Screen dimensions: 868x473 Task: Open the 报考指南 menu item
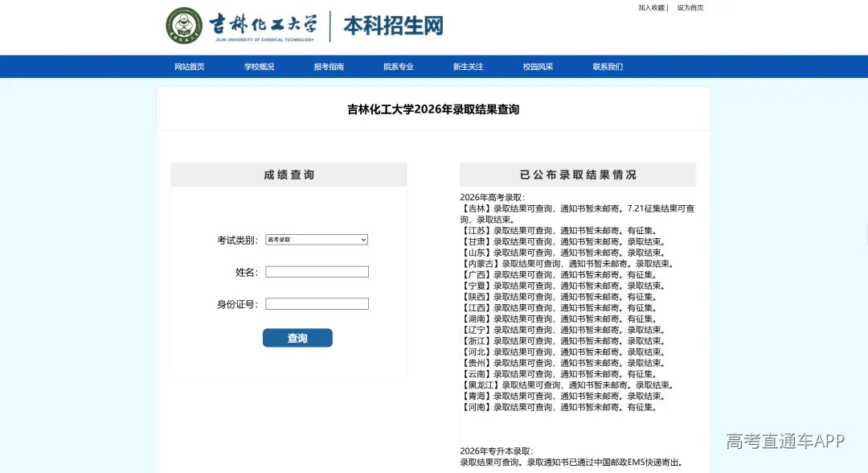tap(329, 67)
